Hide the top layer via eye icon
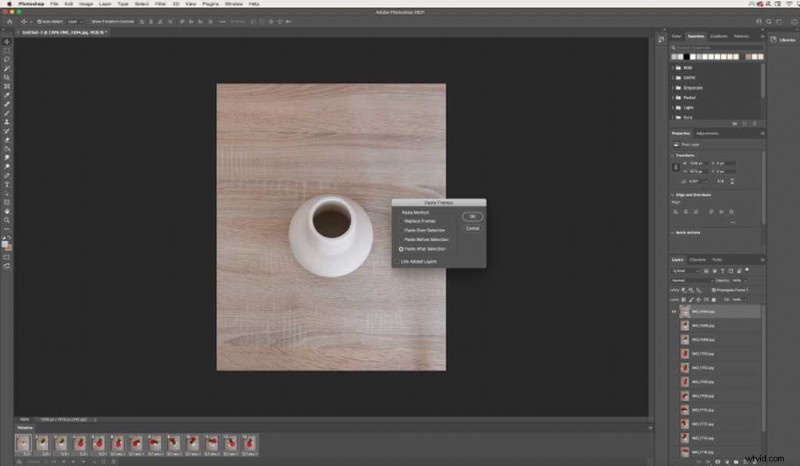800x466 pixels. [x=673, y=311]
